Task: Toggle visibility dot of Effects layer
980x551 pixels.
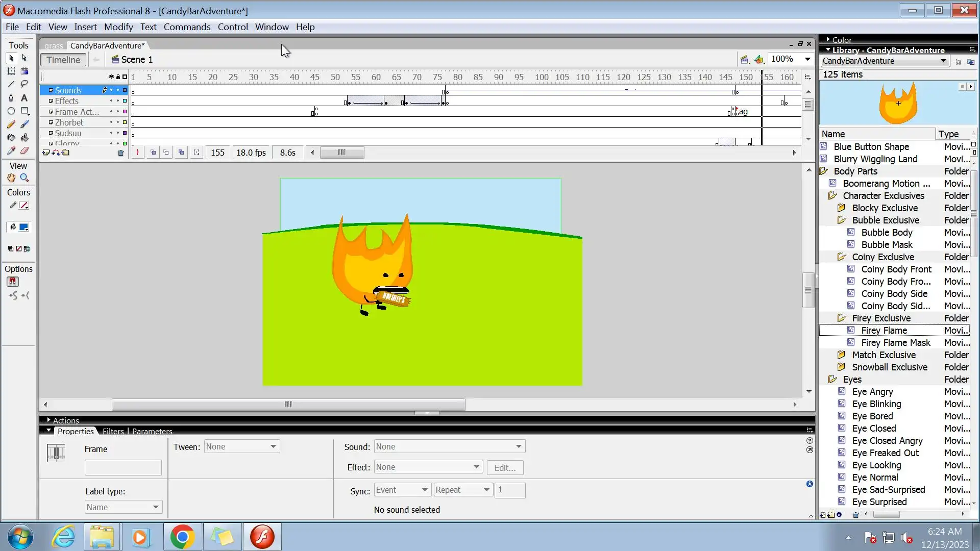Action: pyautogui.click(x=111, y=101)
